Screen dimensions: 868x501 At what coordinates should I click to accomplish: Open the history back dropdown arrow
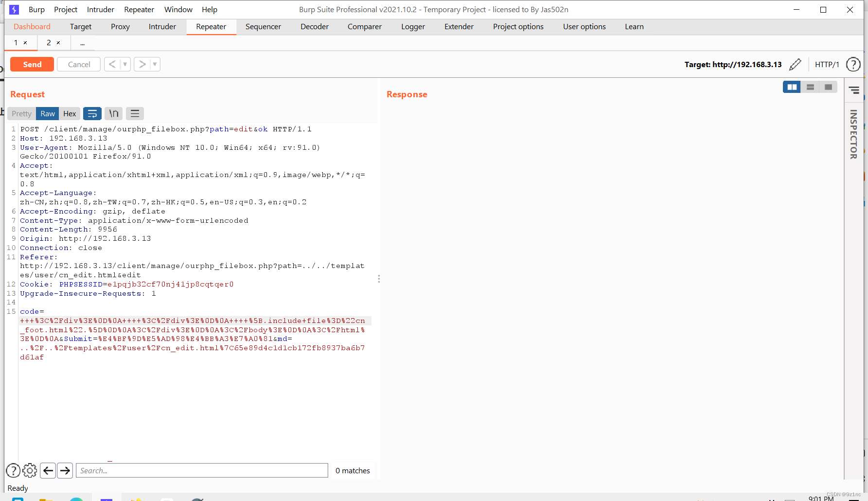(125, 64)
